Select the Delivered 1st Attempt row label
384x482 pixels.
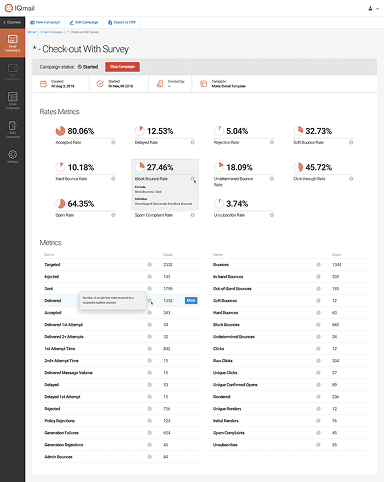click(64, 325)
